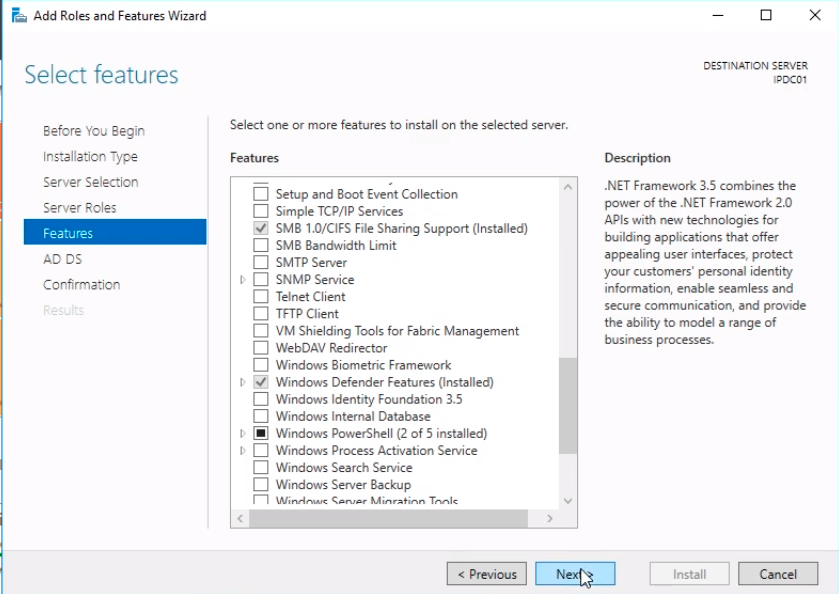Expand Windows Process Activation Service node
The height and width of the screenshot is (594, 839).
point(243,451)
